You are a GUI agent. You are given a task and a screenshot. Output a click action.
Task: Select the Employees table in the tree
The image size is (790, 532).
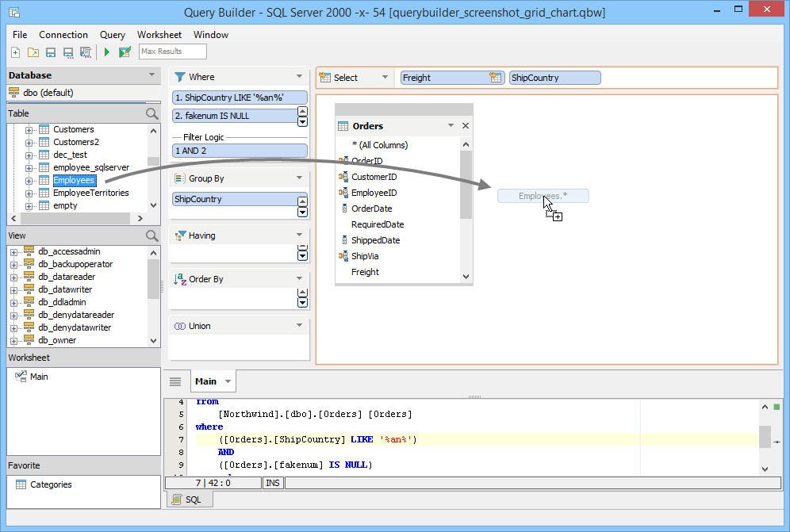coord(74,180)
